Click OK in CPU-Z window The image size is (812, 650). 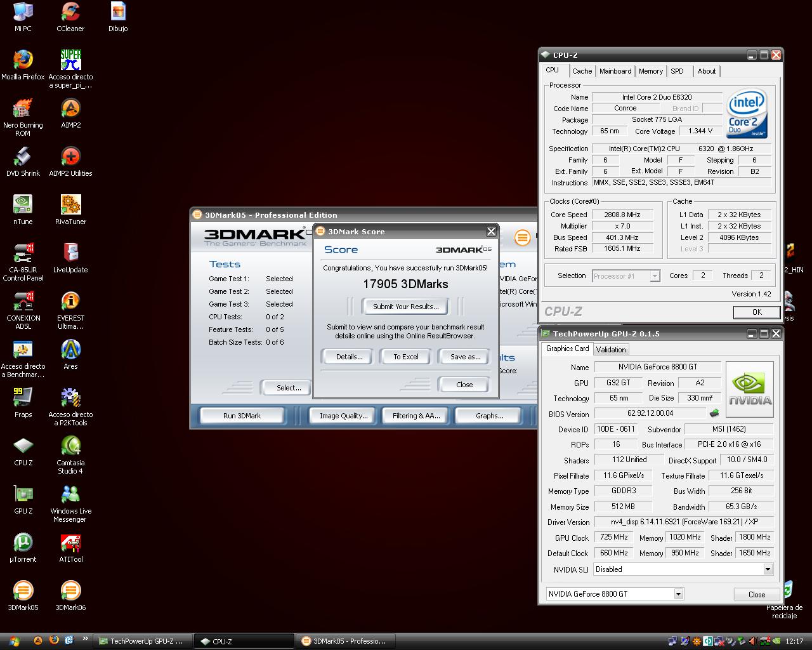point(757,312)
